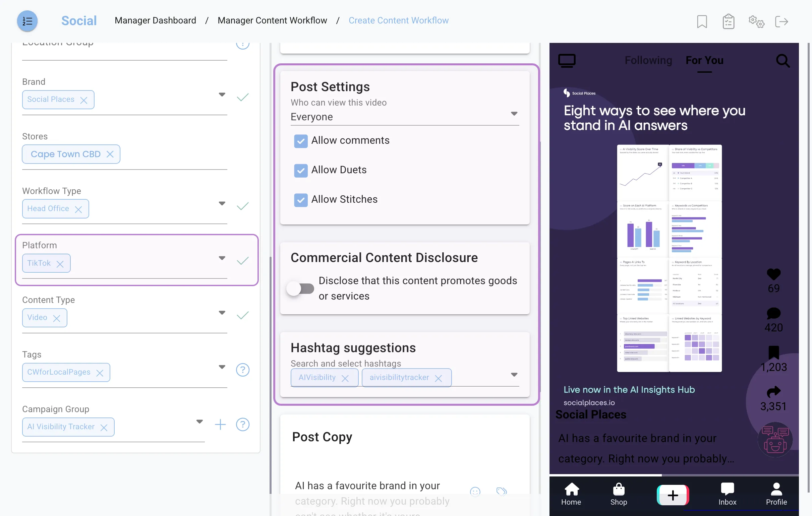Click the Campaign Group help icon
Image resolution: width=812 pixels, height=516 pixels.
click(x=242, y=425)
